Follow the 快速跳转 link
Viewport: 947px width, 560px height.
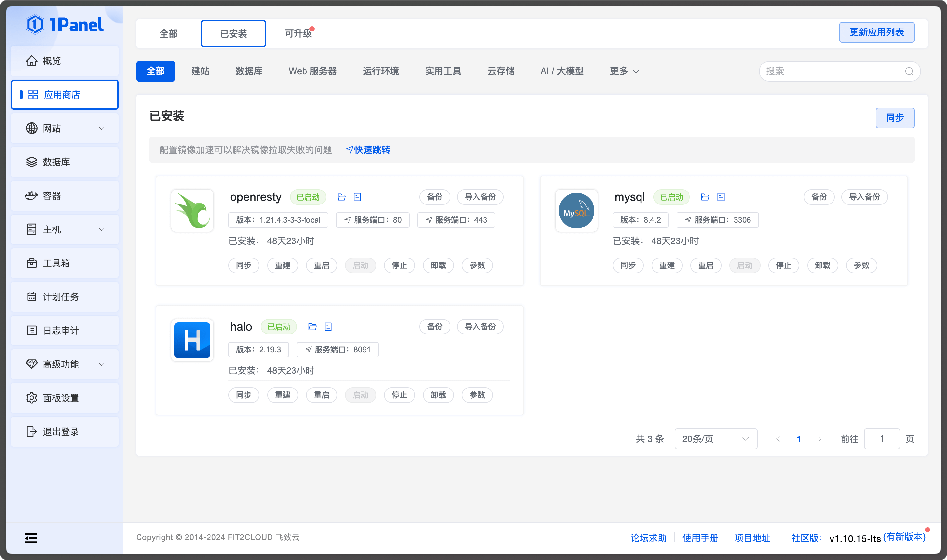[368, 150]
